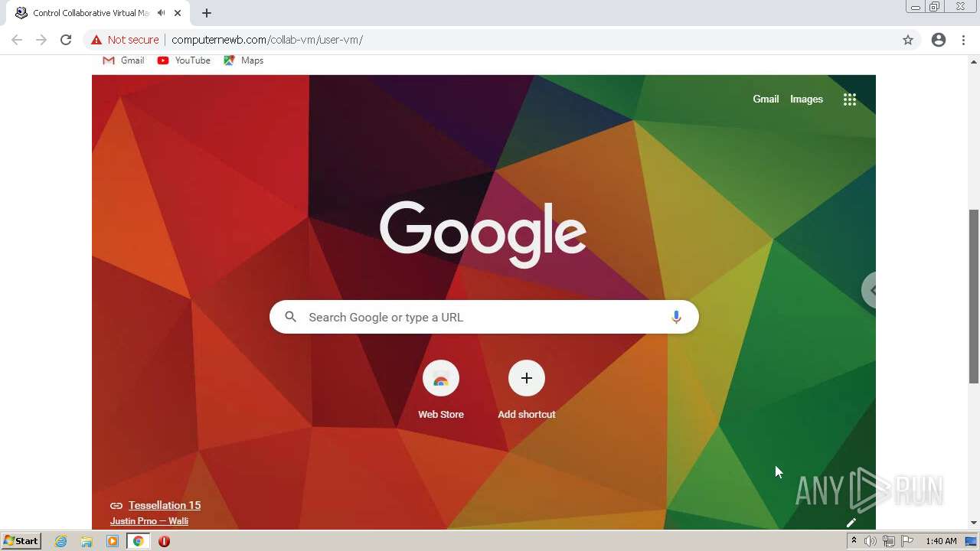Launch Internet Explorer from taskbar
This screenshot has width=980, height=551.
[x=60, y=541]
